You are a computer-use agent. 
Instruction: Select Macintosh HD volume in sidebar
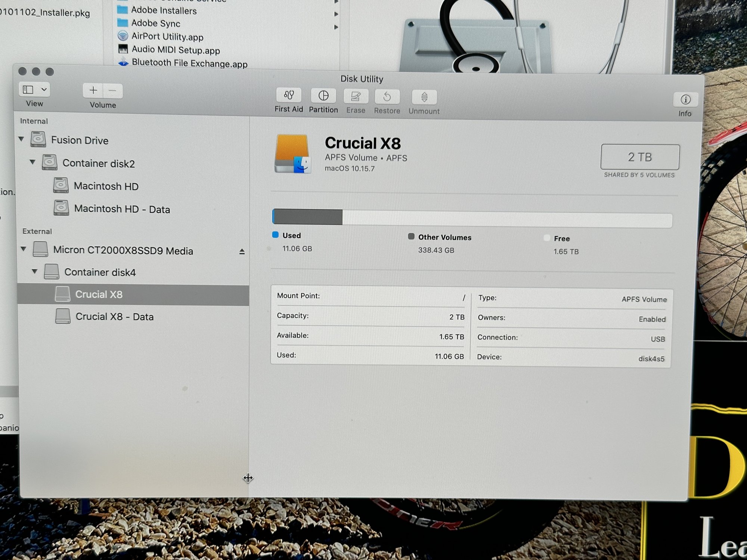tap(106, 186)
